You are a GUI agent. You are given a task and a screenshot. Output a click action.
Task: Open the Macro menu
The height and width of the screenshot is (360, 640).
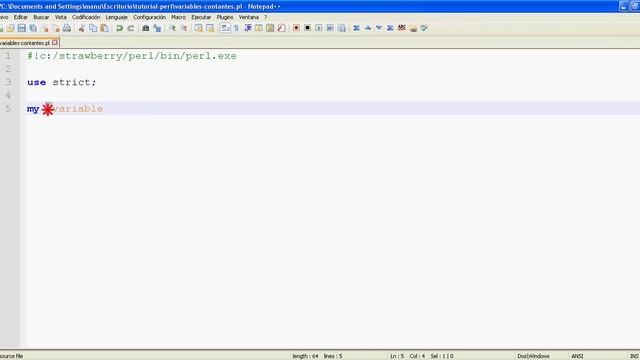[178, 17]
